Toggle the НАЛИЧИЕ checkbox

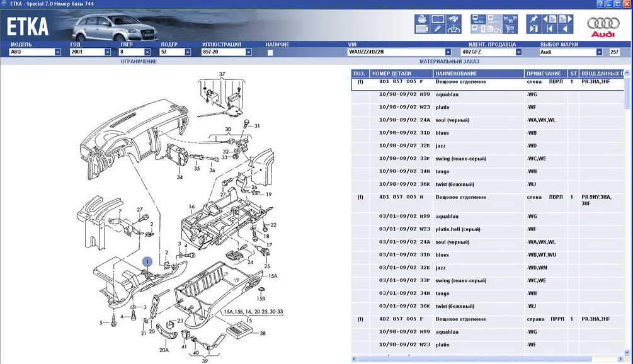[270, 52]
